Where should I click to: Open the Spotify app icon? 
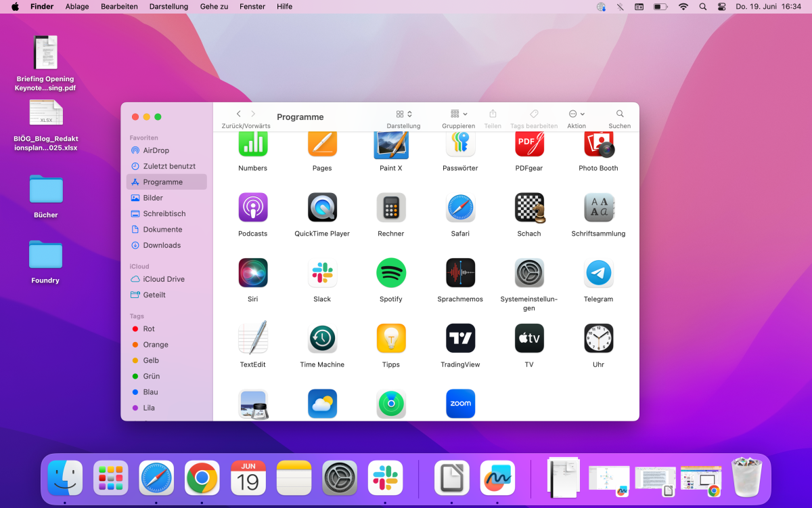(390, 273)
